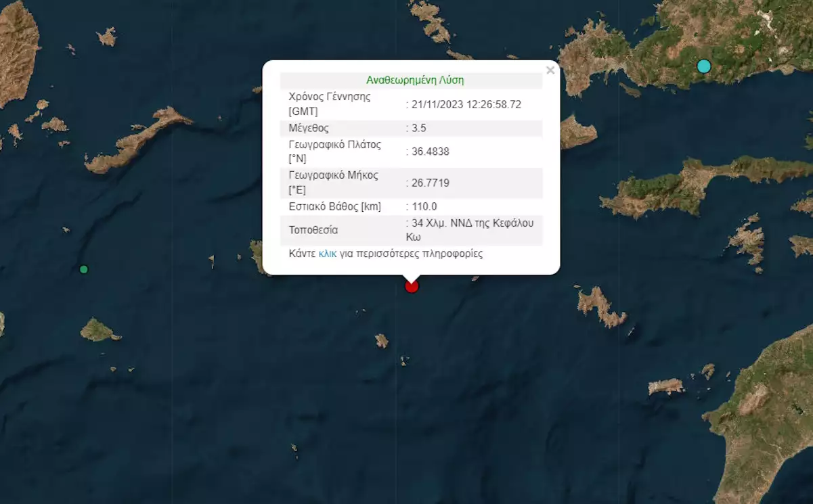813x504 pixels.
Task: Click the 'Αναθεωρημένη Λύση' popup title
Action: pyautogui.click(x=415, y=80)
